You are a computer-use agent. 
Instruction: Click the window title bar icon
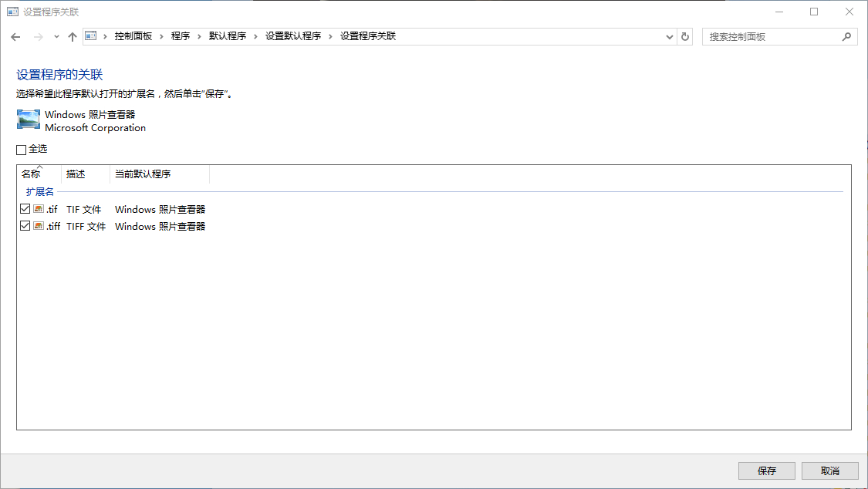pos(13,12)
